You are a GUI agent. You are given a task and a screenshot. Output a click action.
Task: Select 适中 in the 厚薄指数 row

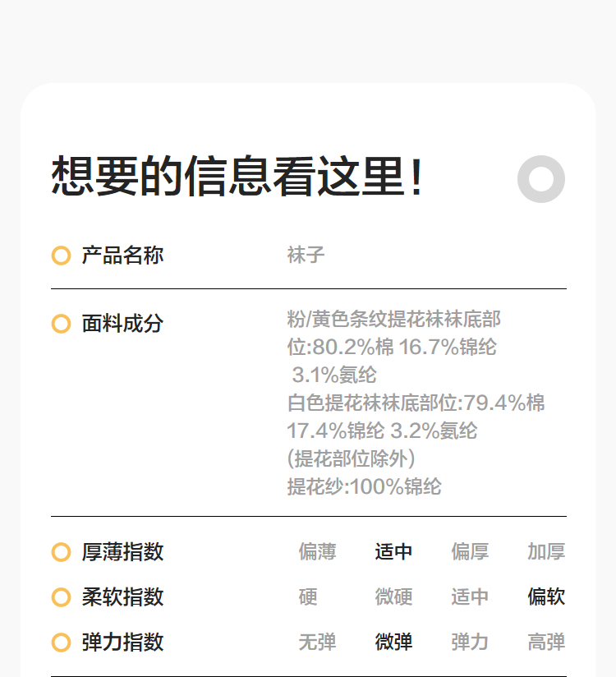tap(393, 552)
